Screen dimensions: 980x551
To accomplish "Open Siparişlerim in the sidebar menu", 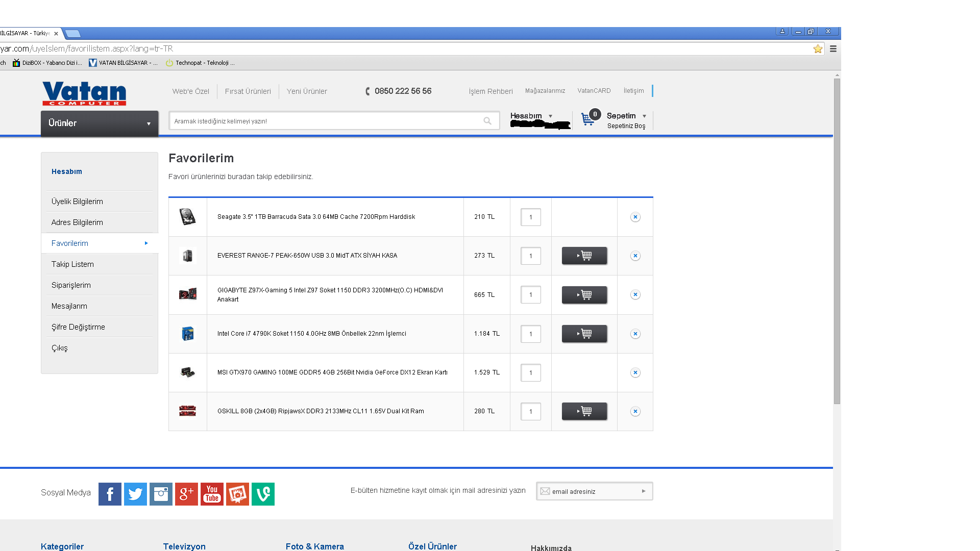I will point(71,285).
